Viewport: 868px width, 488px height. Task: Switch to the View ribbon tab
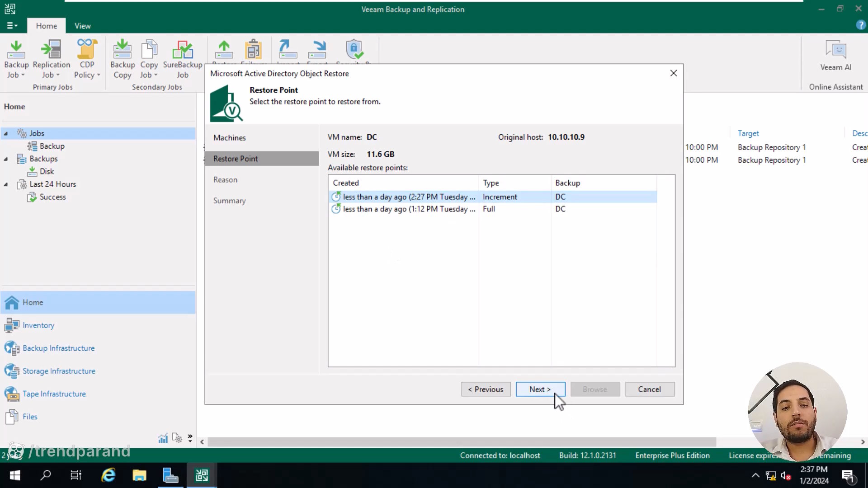83,26
